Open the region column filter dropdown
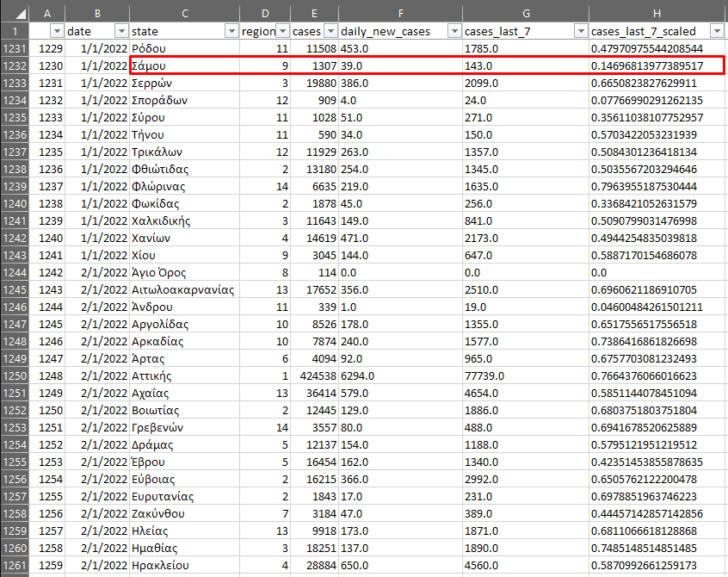728x577 pixels. pos(282,31)
